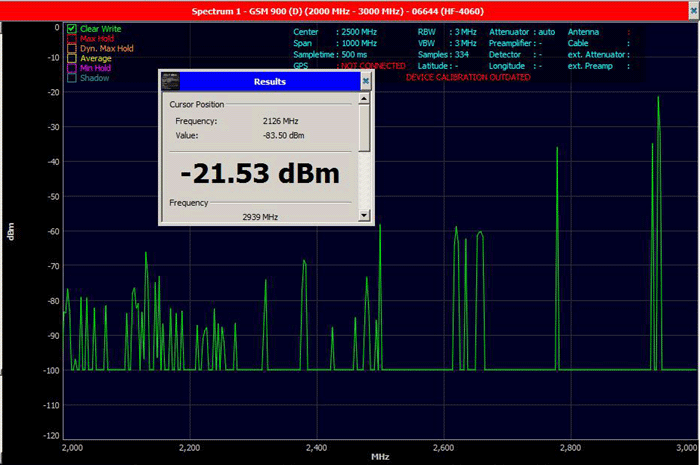Click the Results vertical scrollbar thumb
Screen dimensions: 700x465
point(364,128)
